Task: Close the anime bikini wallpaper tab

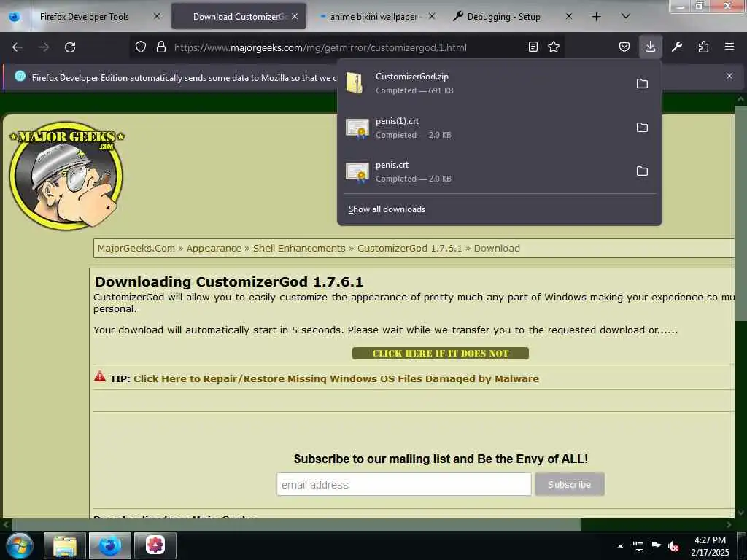Action: pyautogui.click(x=432, y=16)
